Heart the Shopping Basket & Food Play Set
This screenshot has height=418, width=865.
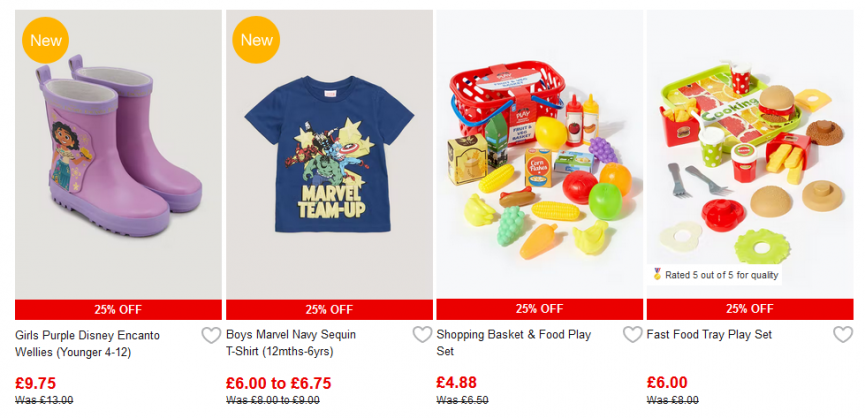coord(632,335)
